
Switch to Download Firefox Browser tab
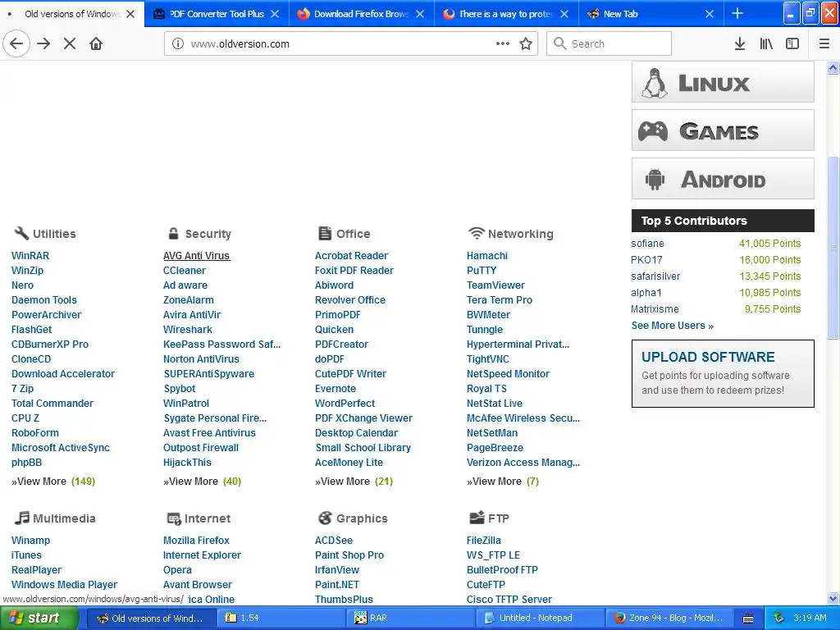[x=362, y=14]
